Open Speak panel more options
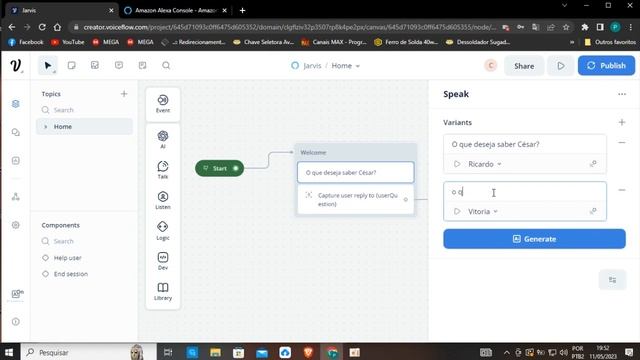The height and width of the screenshot is (360, 640). (622, 94)
